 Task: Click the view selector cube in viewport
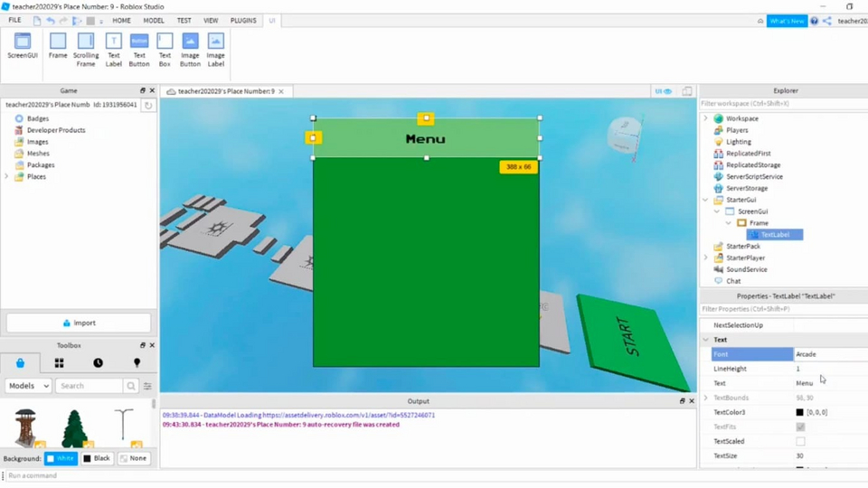point(626,134)
